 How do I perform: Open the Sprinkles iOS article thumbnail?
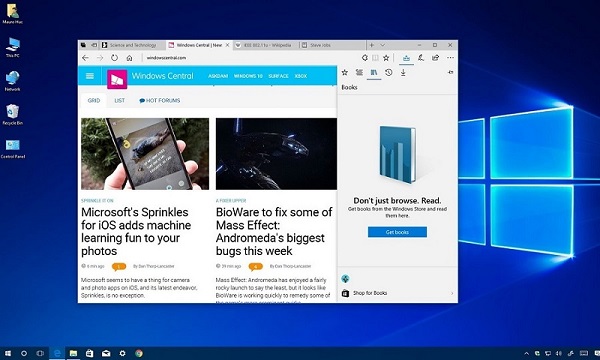point(145,154)
